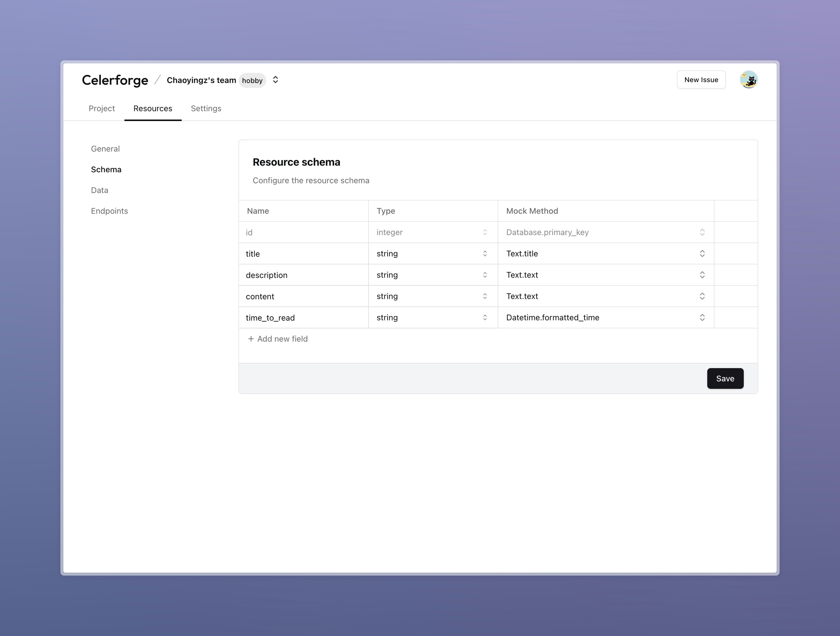Click the user avatar icon
The image size is (840, 636).
pos(749,80)
